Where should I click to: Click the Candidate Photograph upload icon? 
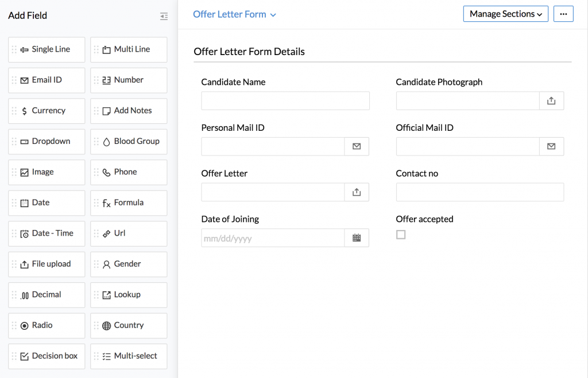[551, 101]
